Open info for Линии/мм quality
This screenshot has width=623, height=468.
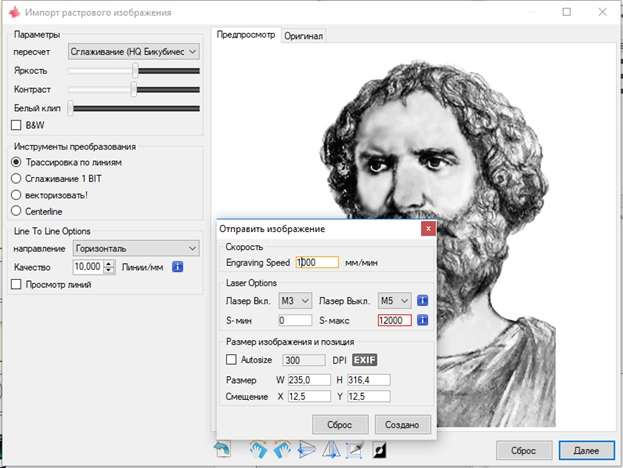coord(177,267)
